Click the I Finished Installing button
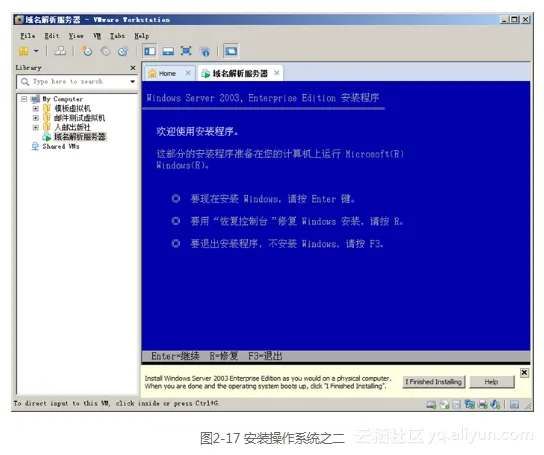The width and height of the screenshot is (544, 455). (x=434, y=382)
